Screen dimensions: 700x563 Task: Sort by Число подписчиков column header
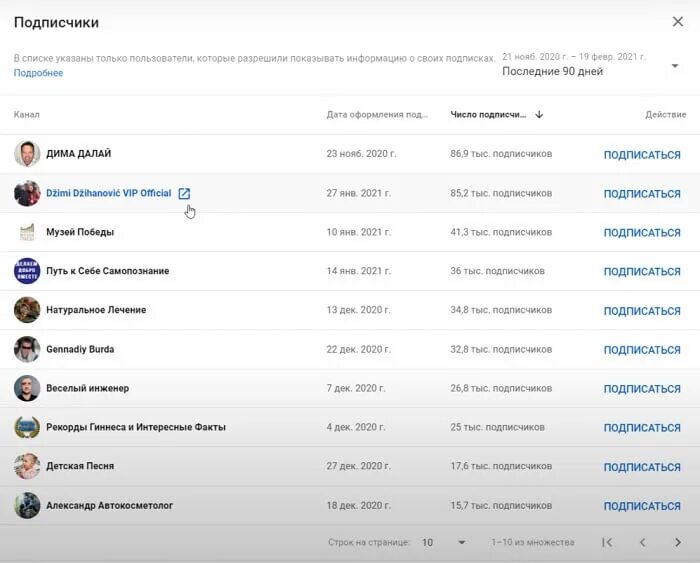[x=488, y=115]
